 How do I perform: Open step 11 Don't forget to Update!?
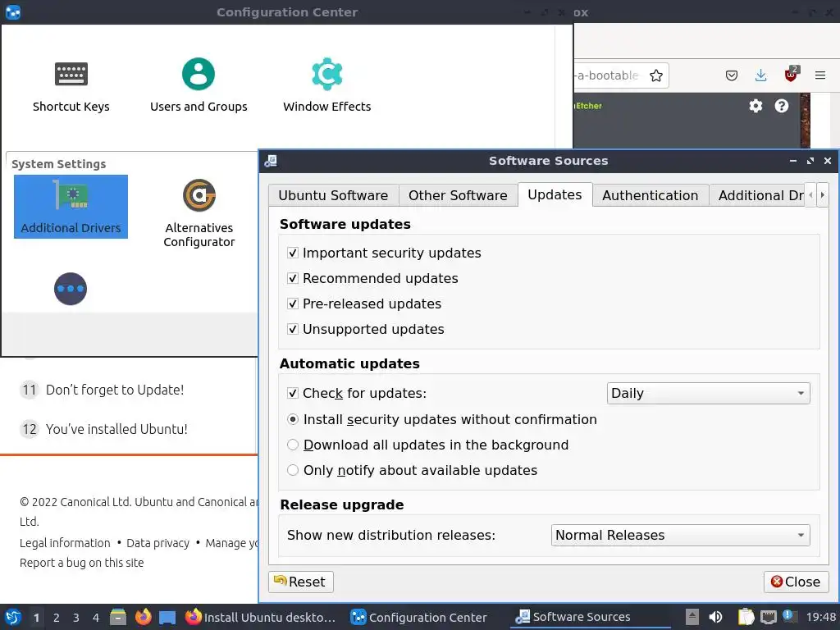115,390
